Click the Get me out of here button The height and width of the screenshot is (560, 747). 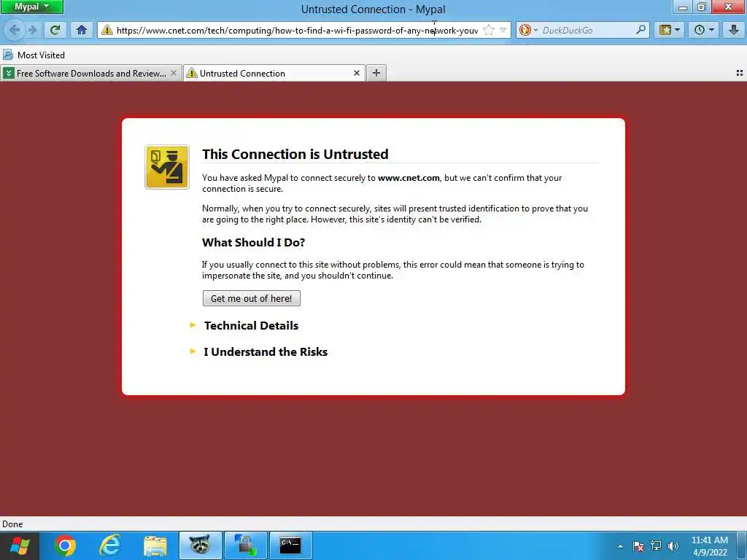click(252, 298)
